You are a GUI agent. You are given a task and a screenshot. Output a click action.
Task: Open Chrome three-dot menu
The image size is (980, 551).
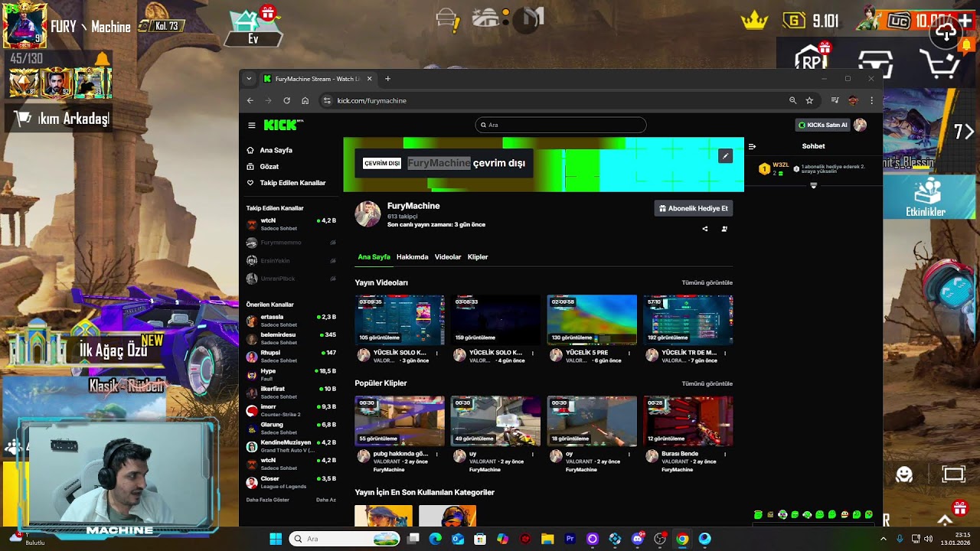click(871, 100)
